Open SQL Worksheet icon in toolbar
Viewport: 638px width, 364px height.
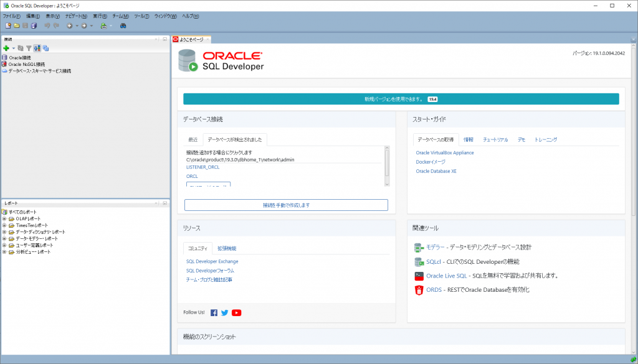[103, 26]
